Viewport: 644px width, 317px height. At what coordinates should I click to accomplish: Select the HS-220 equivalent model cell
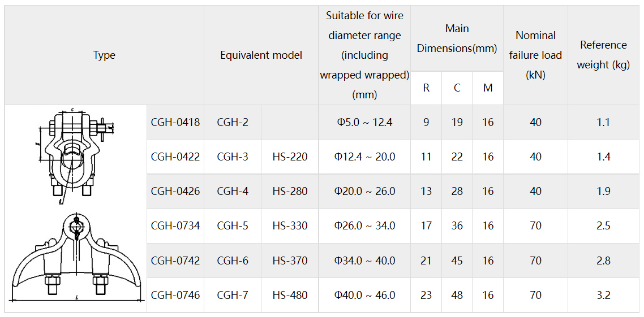point(290,157)
